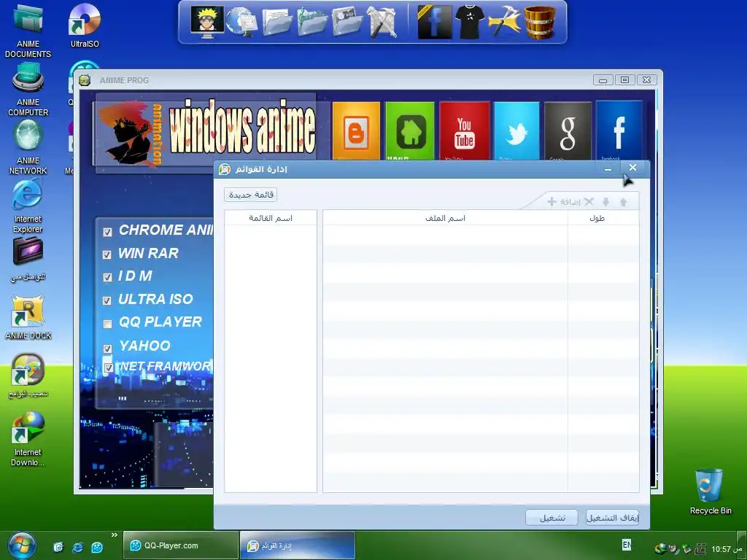Uncheck the NET FRAMWORK checkbox
747x560 pixels.
[x=109, y=367]
